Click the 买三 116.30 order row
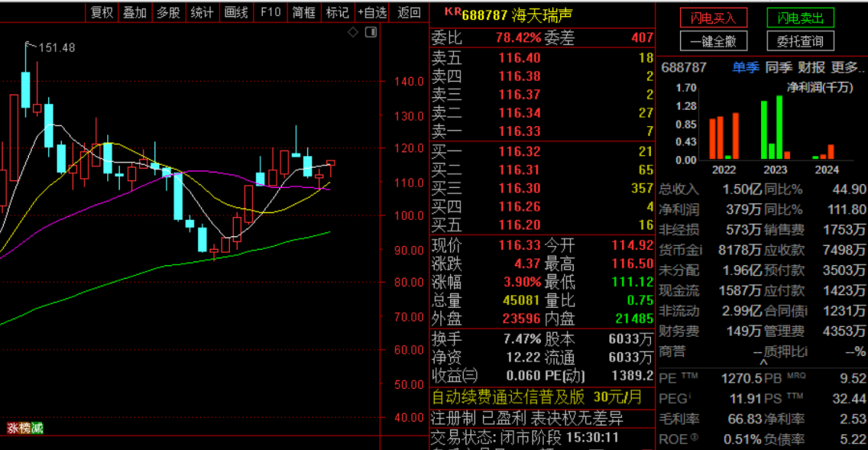 point(542,188)
